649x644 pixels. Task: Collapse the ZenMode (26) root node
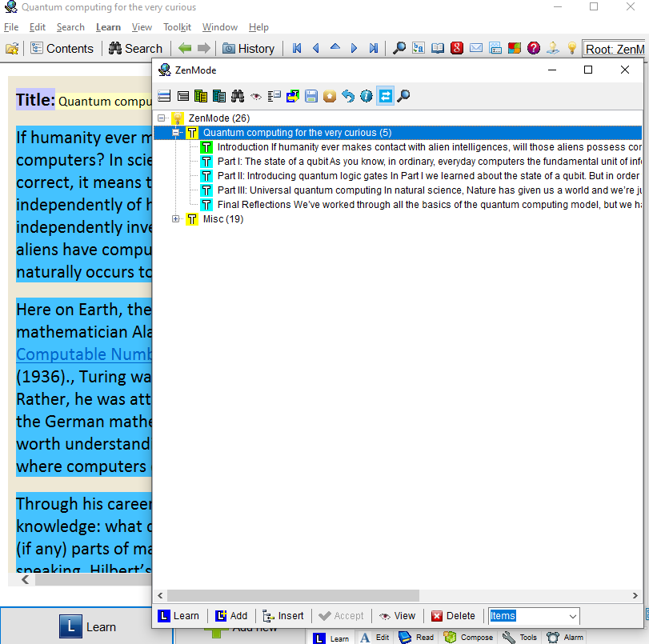[162, 118]
